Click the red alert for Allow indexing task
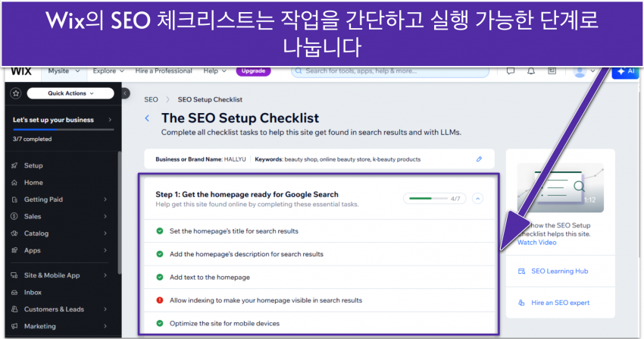 pyautogui.click(x=160, y=300)
